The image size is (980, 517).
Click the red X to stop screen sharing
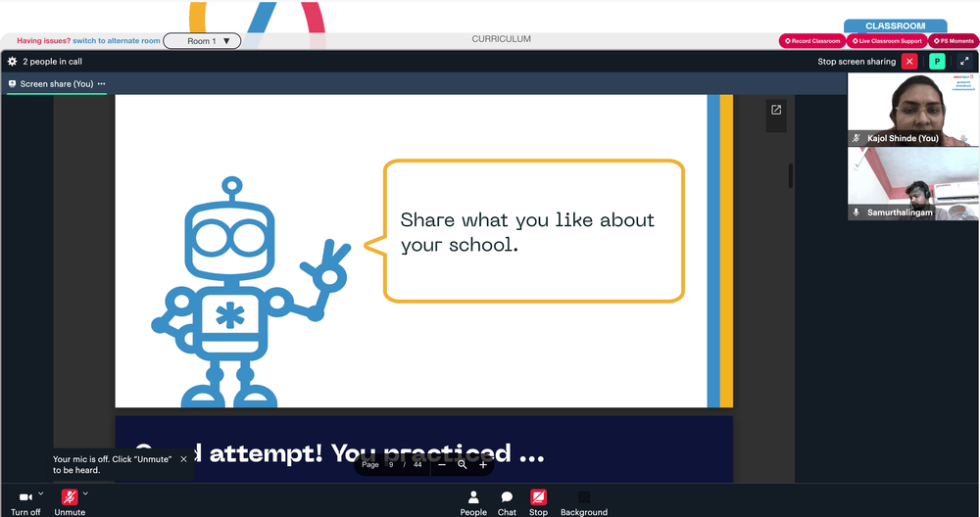(x=909, y=61)
